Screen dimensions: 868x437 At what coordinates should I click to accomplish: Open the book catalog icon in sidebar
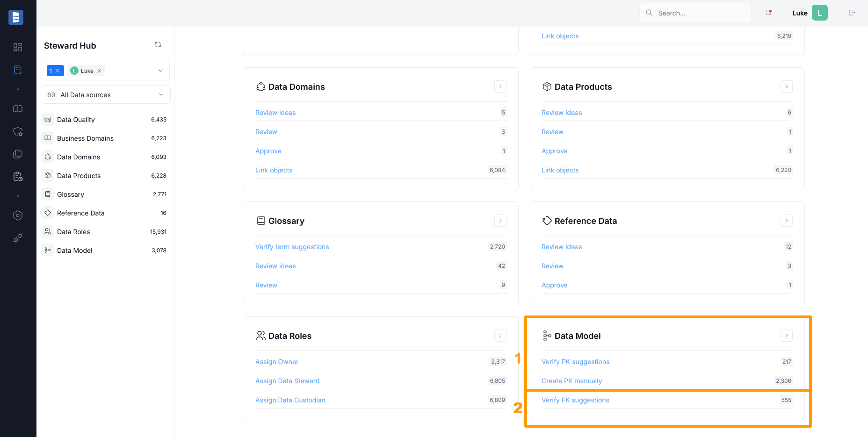coord(18,109)
